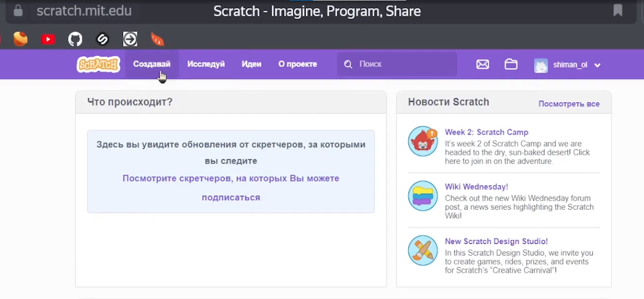Open the Создавай menu item

(x=152, y=64)
